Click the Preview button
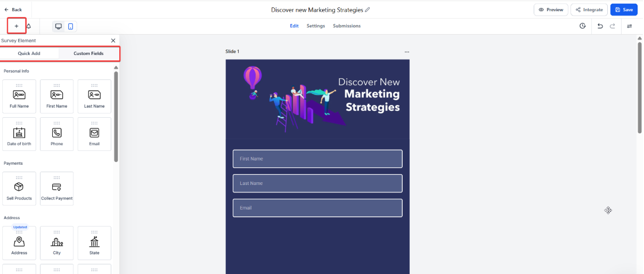644x274 pixels. pyautogui.click(x=551, y=10)
